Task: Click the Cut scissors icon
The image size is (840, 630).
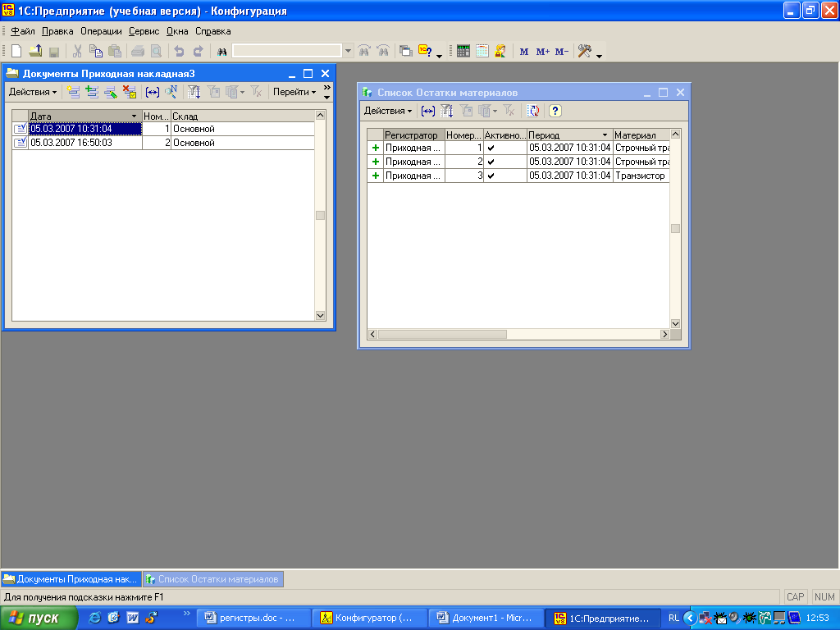Action: pyautogui.click(x=77, y=51)
